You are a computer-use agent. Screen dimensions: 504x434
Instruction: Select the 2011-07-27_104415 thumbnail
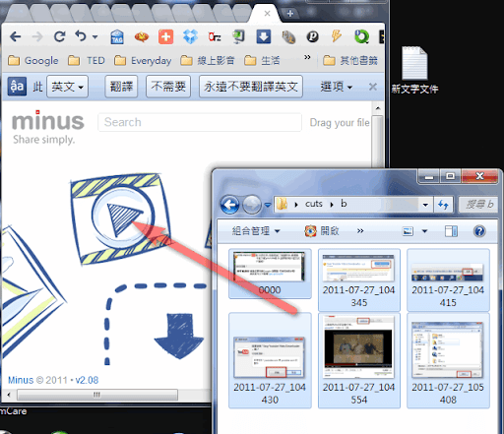point(448,279)
